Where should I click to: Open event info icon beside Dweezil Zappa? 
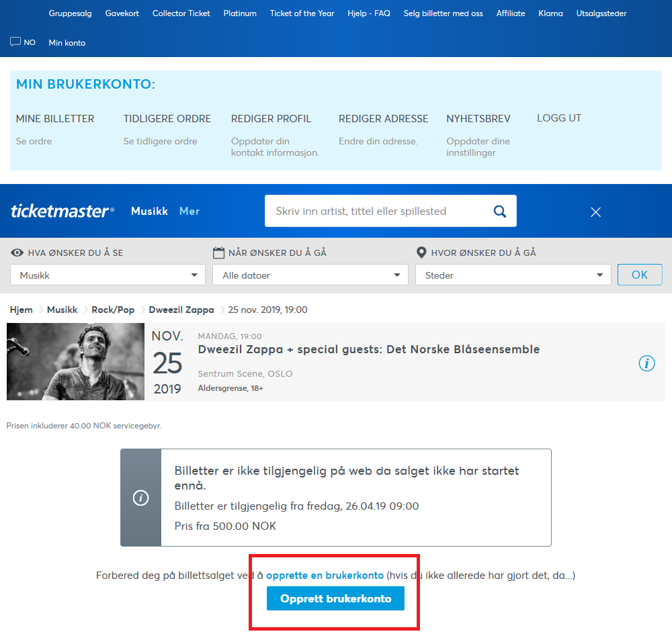tap(646, 363)
